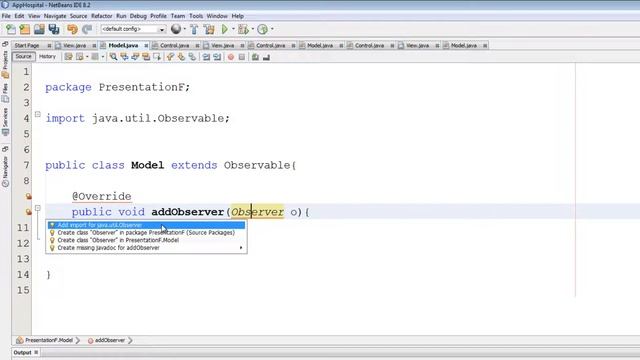Find selection with the magnifier icon
The image size is (640, 360).
(113, 57)
